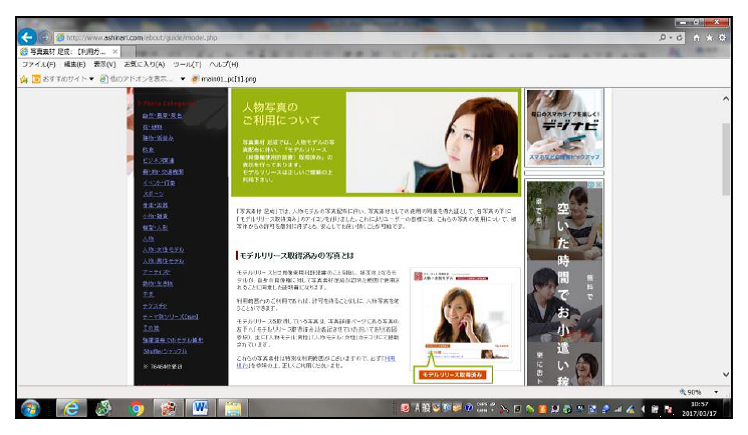Open the green swirl taskbar icon
The width and height of the screenshot is (748, 435).
click(103, 409)
